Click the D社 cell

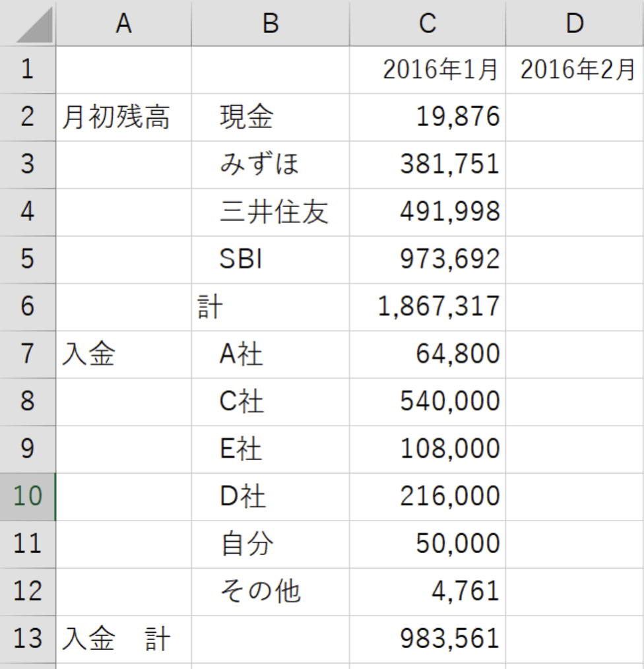271,497
